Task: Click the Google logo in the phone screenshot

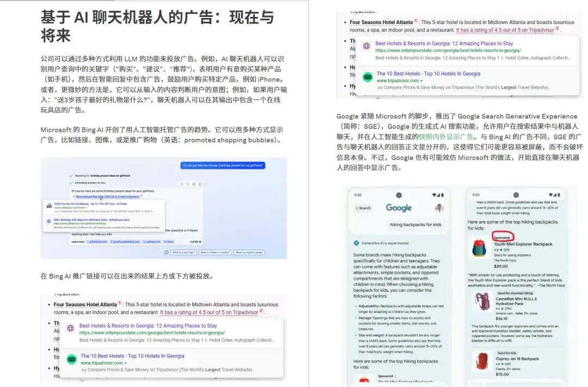Action: coord(399,208)
